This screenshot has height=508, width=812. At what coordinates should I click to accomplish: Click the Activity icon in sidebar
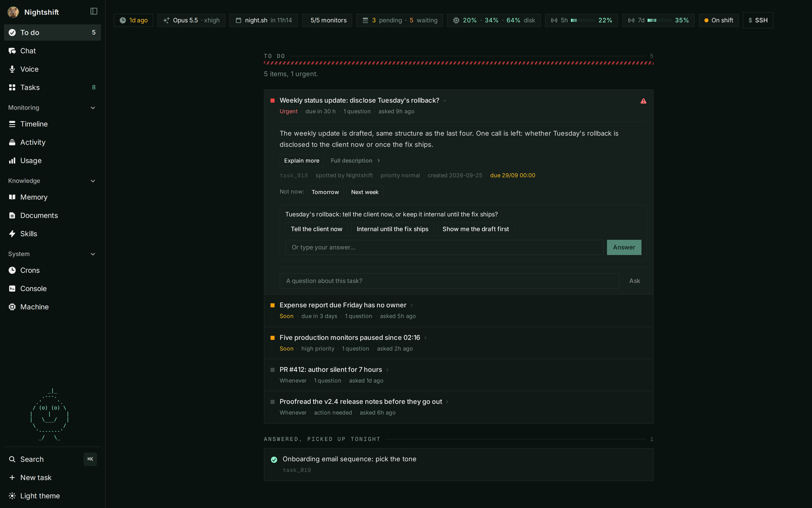(12, 142)
